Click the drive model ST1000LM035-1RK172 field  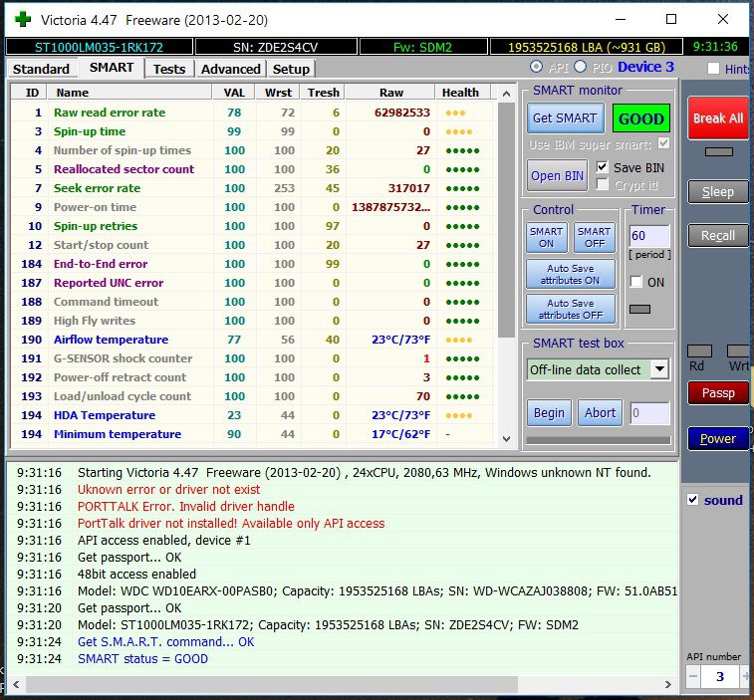click(x=99, y=47)
